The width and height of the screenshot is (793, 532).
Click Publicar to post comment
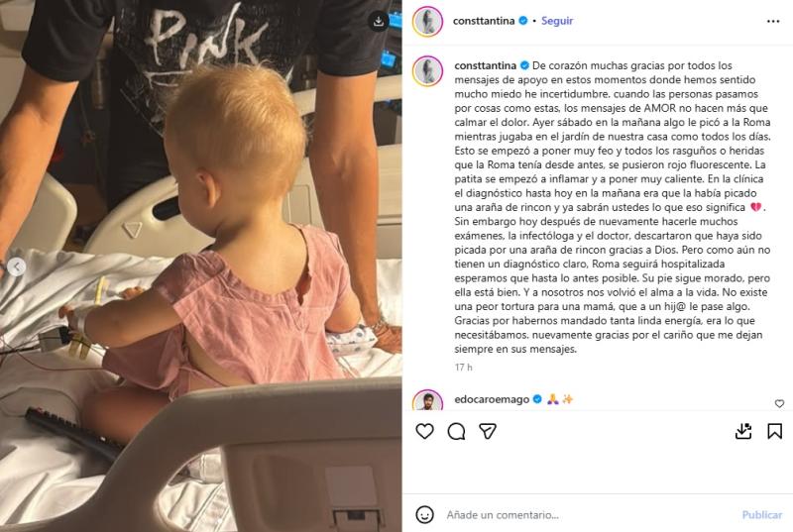761,514
